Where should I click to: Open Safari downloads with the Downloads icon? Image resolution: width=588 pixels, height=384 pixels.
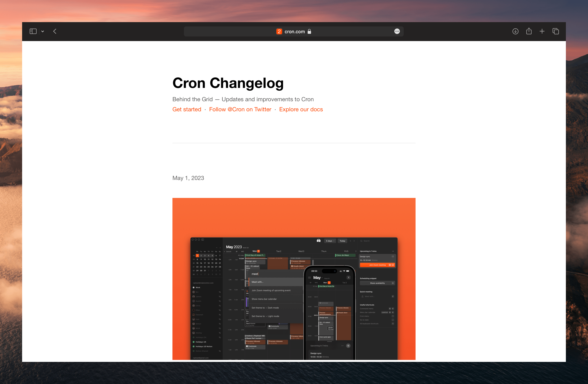pyautogui.click(x=515, y=31)
